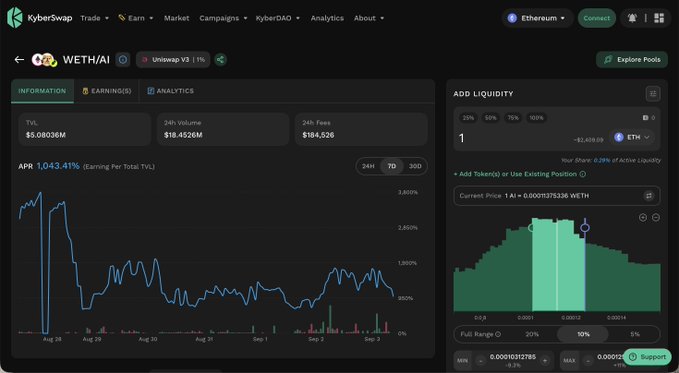This screenshot has width=679, height=373.
Task: Click the wallet balance icon
Action: 646,118
